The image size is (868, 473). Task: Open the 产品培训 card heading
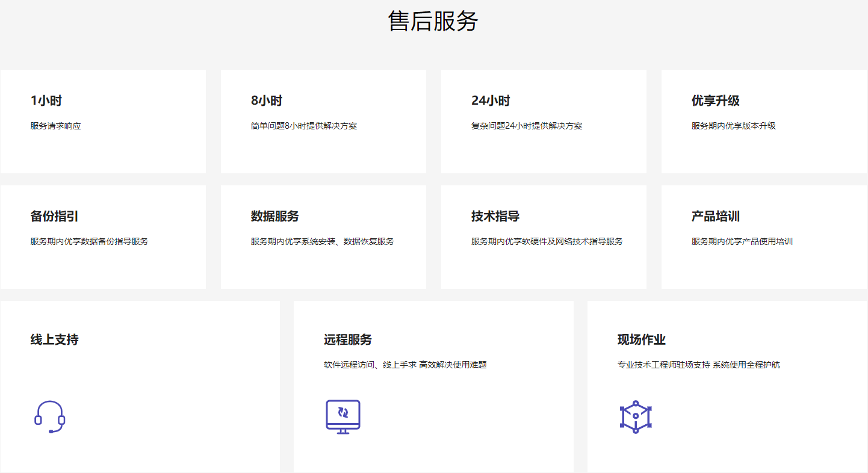[x=715, y=217]
